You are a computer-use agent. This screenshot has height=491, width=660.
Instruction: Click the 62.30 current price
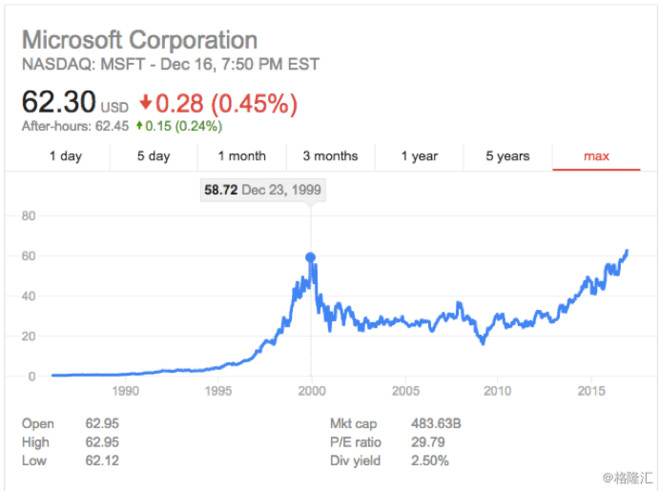pyautogui.click(x=58, y=101)
